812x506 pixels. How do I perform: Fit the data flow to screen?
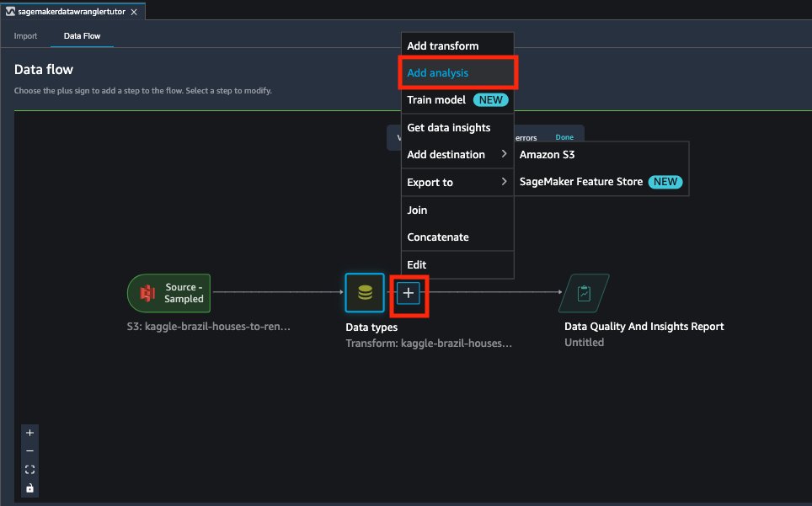click(x=29, y=470)
